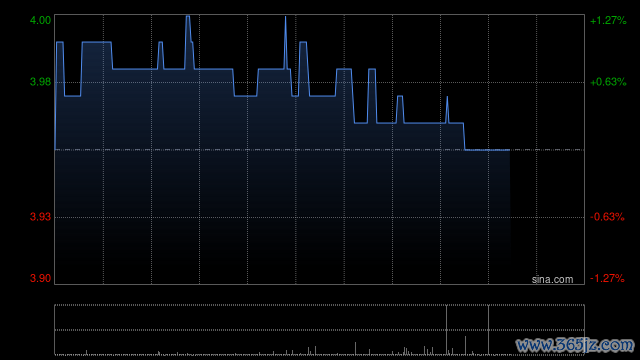The image size is (640, 360).
Task: Click the 4.00 price axis label
Action: tap(40, 20)
